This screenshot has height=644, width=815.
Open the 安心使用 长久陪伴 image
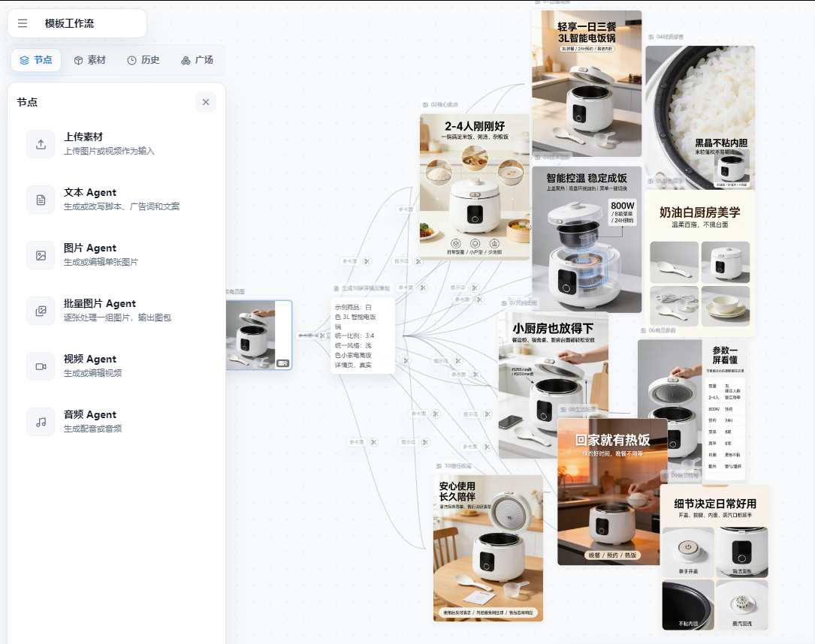[488, 549]
